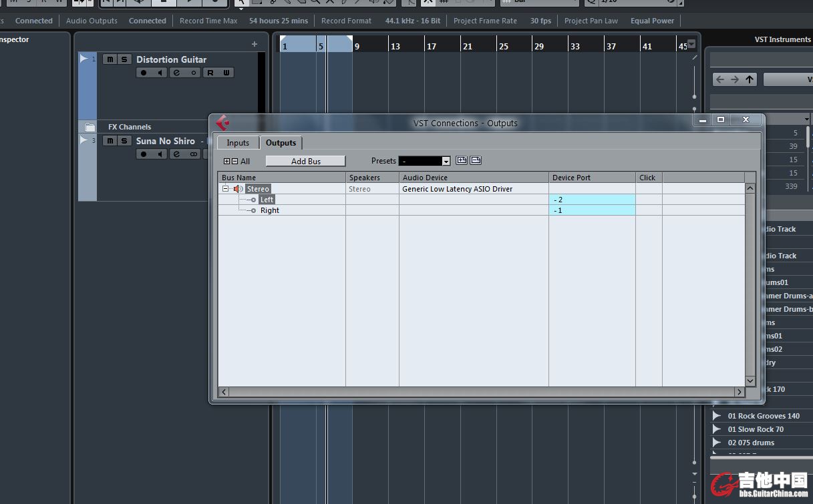Click bar 9 on the timeline ruler
813x504 pixels.
pyautogui.click(x=357, y=46)
